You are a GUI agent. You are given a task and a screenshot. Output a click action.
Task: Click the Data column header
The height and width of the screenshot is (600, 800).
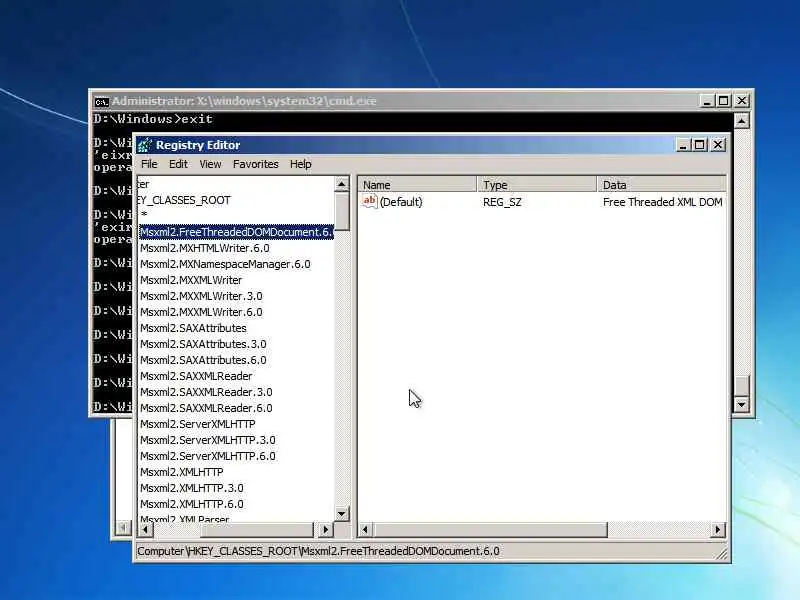(661, 185)
